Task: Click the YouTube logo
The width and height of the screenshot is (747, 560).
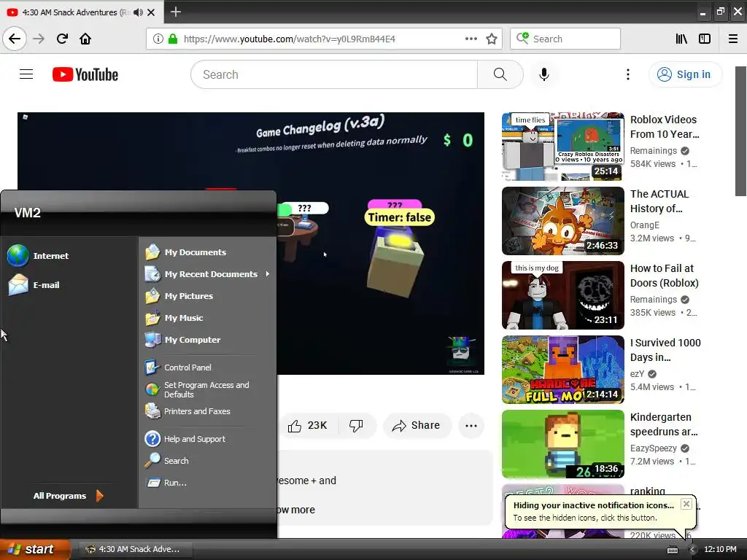Action: pyautogui.click(x=85, y=74)
